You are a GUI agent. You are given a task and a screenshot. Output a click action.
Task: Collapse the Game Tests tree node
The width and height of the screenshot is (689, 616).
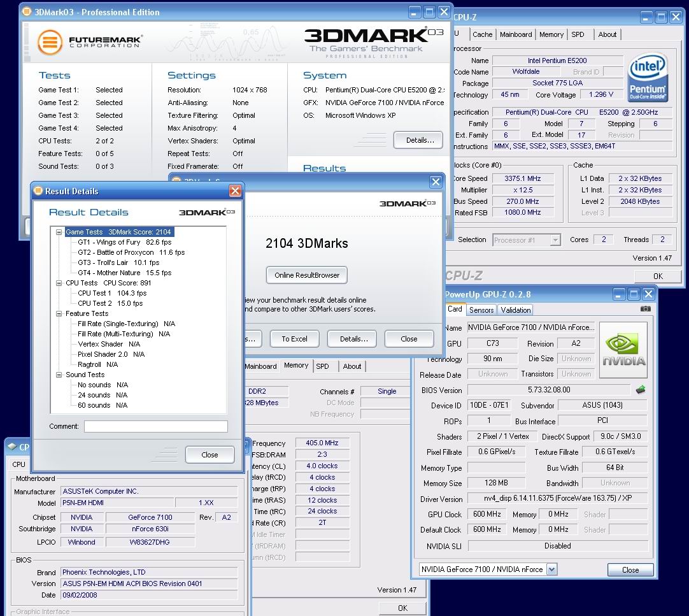pos(59,232)
